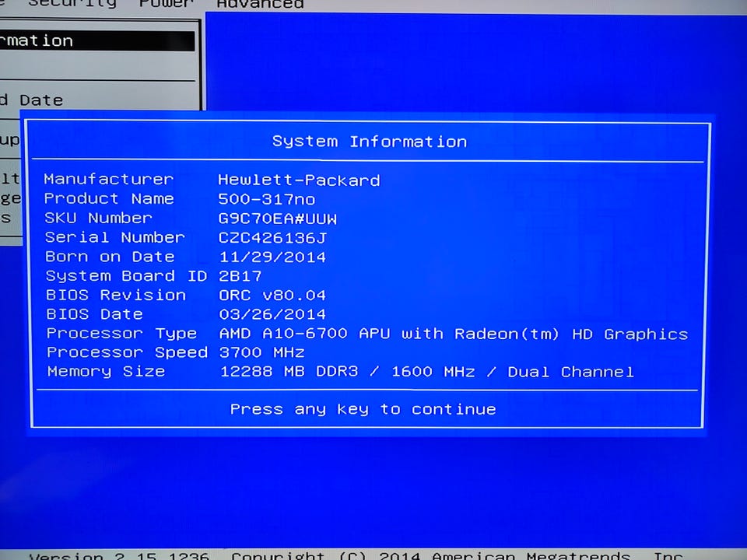Click the BIOS date value '03/26/2014'
This screenshot has height=560, width=747.
272,314
